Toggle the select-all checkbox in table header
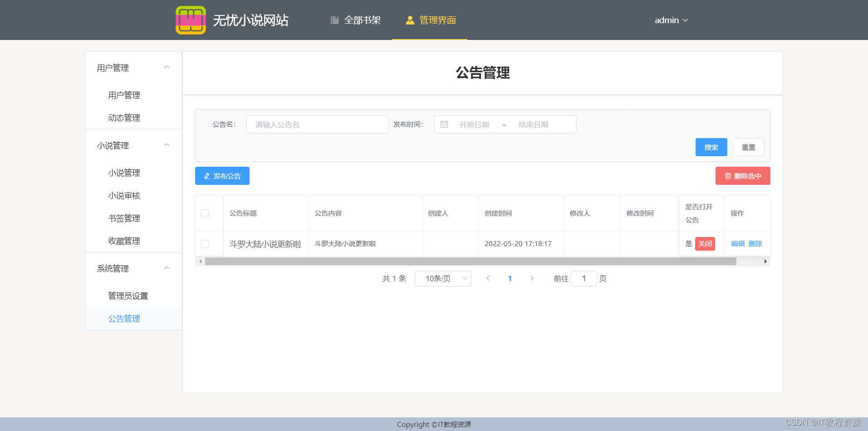This screenshot has height=431, width=868. click(205, 213)
